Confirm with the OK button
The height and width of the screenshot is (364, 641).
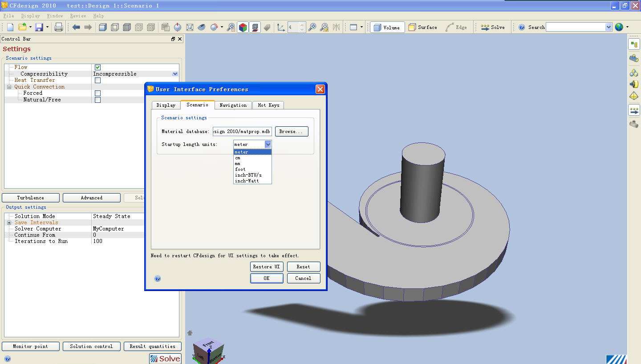(x=266, y=278)
